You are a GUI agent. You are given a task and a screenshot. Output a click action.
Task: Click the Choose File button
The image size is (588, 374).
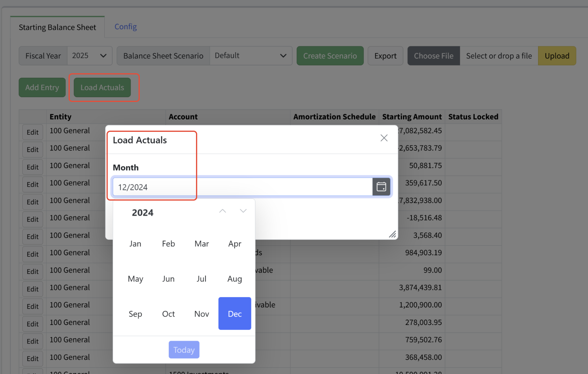pos(433,56)
